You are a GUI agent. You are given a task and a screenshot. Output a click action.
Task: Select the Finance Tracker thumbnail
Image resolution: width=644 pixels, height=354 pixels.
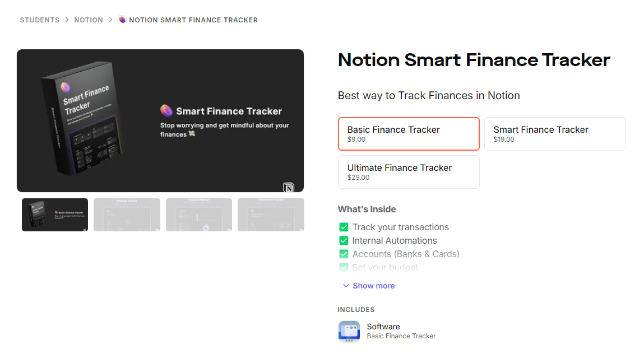point(127,215)
